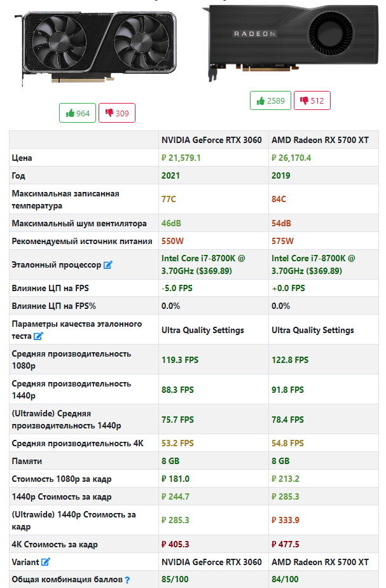Select the 78.4 FPS ultrawide value

pyautogui.click(x=287, y=420)
